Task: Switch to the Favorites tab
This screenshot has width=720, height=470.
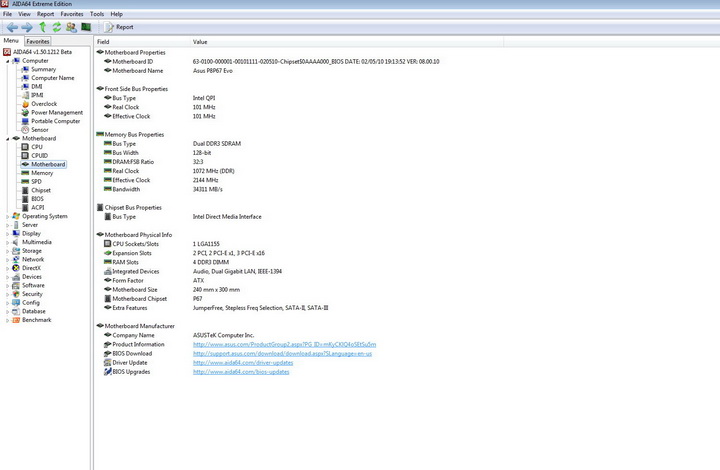Action: 38,41
